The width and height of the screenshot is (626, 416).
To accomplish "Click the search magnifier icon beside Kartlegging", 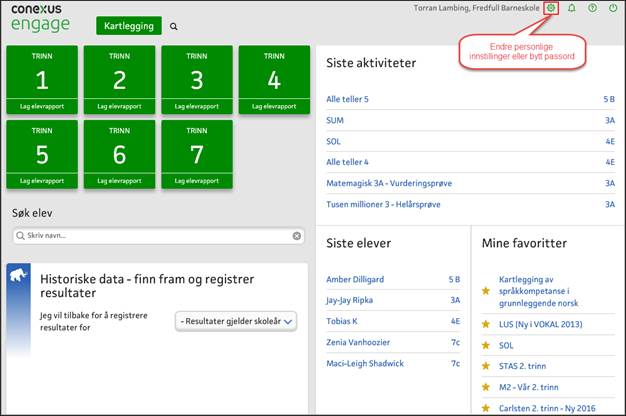I will (x=174, y=27).
